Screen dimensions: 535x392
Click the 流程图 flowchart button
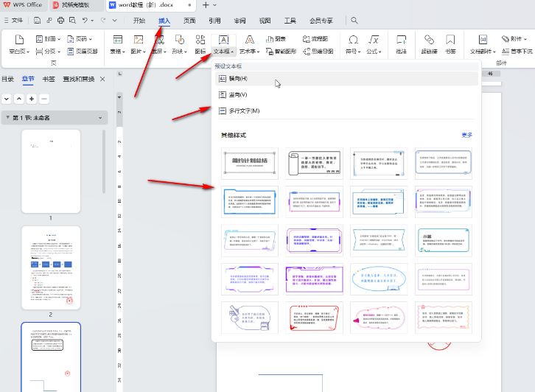coord(315,39)
